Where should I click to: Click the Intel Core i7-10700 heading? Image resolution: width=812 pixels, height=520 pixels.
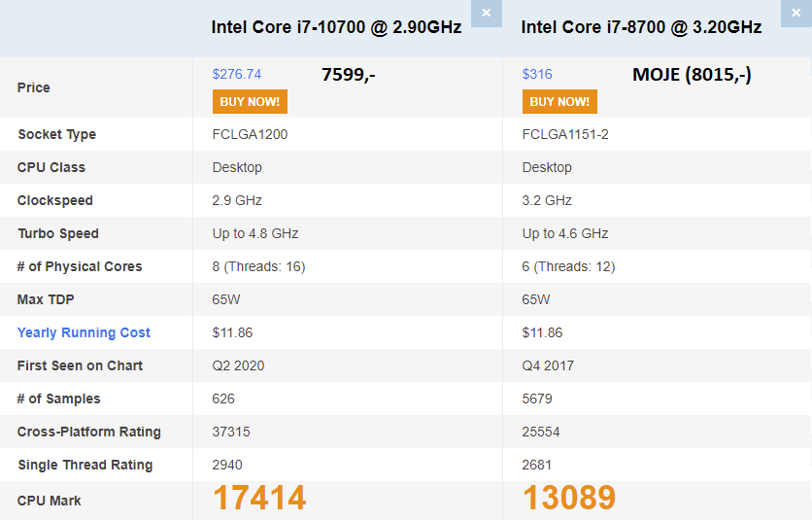(336, 27)
